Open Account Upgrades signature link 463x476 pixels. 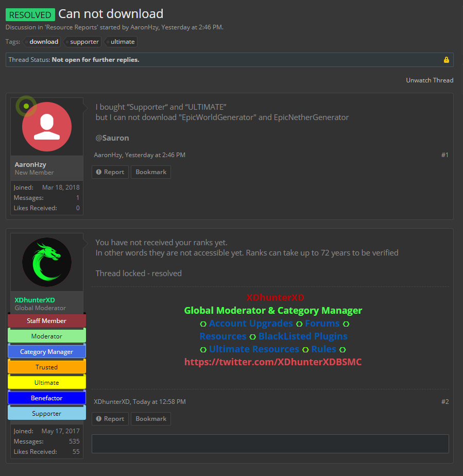coord(251,324)
